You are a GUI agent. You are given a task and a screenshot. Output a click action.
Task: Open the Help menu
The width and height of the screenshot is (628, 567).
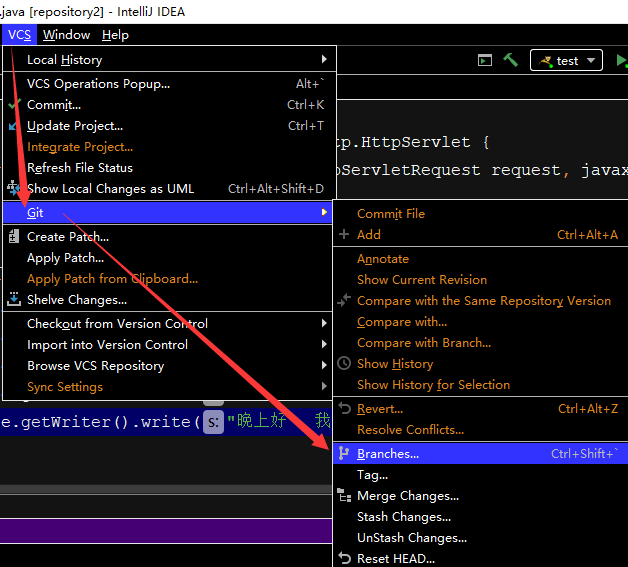pos(115,35)
